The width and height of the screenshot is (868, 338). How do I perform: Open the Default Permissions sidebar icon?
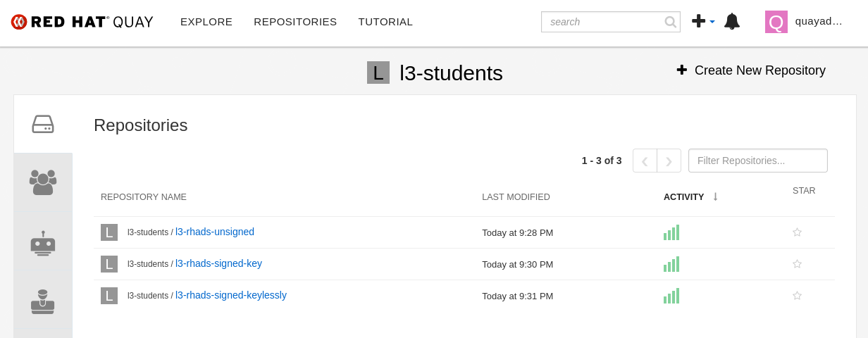tap(43, 301)
